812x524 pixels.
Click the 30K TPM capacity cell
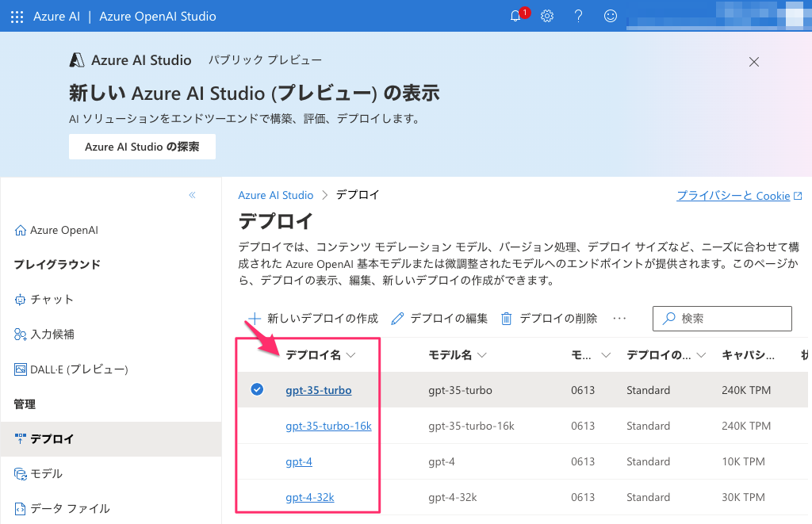744,498
